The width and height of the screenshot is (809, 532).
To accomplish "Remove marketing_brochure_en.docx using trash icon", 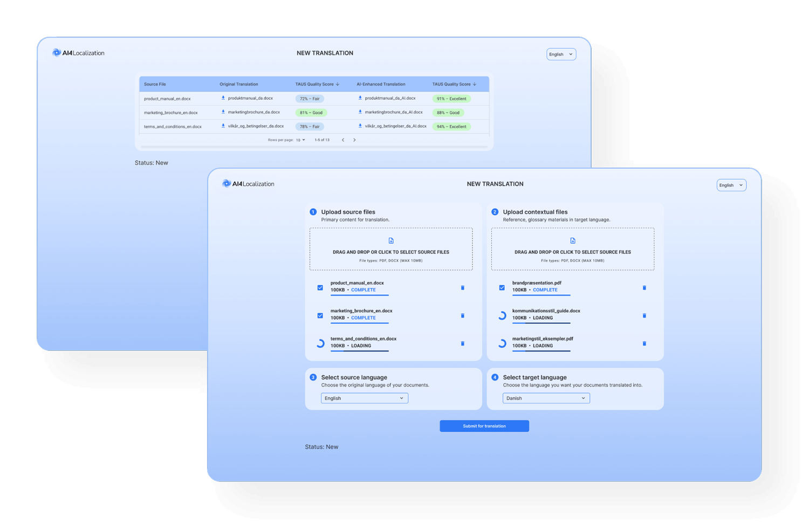I will pos(462,316).
